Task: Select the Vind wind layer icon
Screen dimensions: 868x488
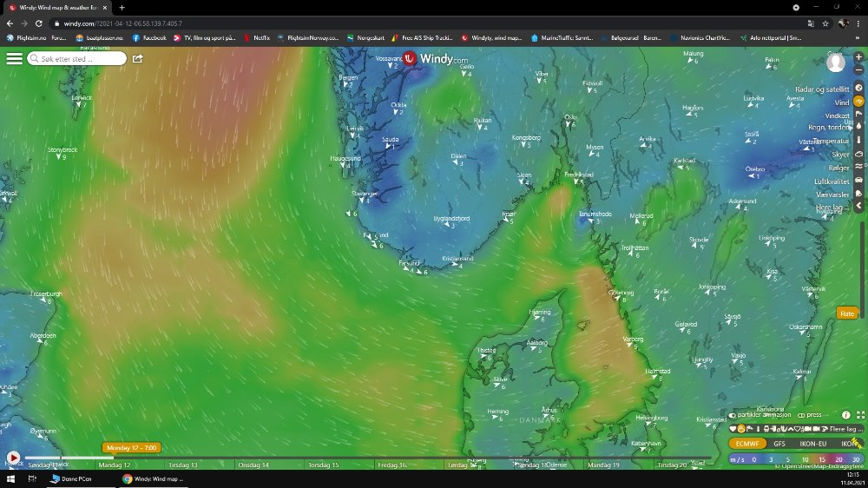Action: point(858,102)
